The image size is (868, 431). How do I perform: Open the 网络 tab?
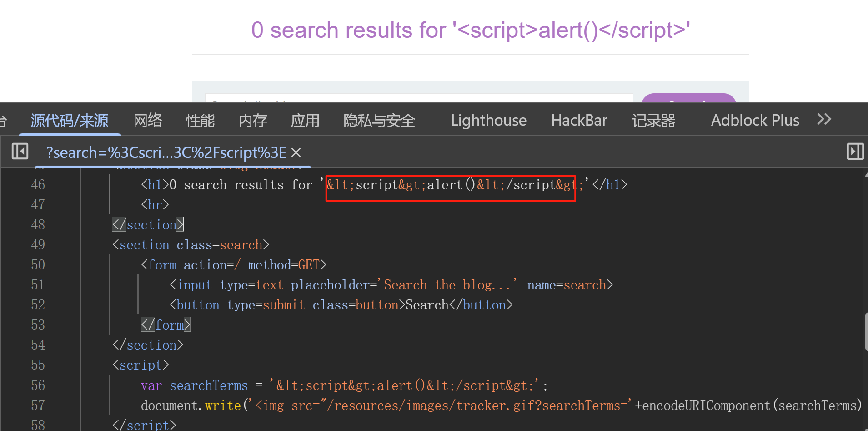pos(148,120)
